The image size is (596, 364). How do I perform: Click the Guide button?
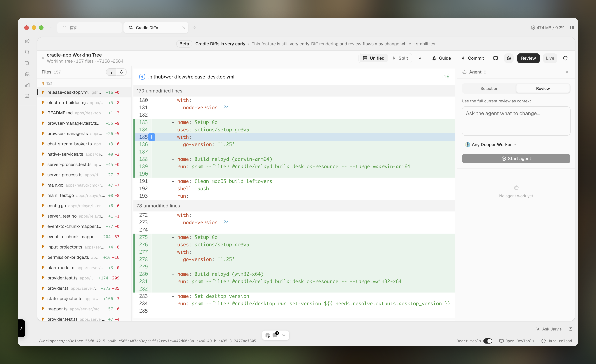[x=441, y=58]
